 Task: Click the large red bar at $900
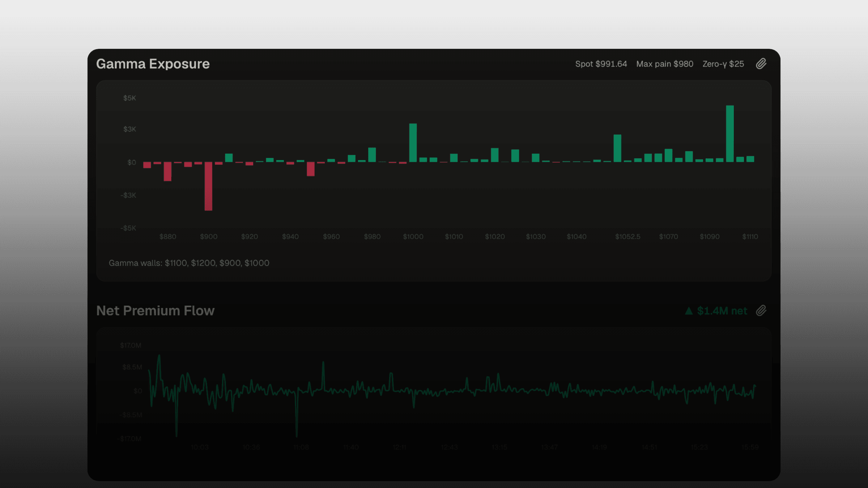(208, 186)
